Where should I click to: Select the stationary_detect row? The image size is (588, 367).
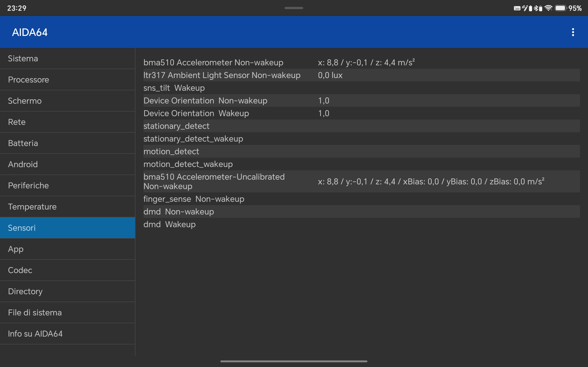(362, 126)
